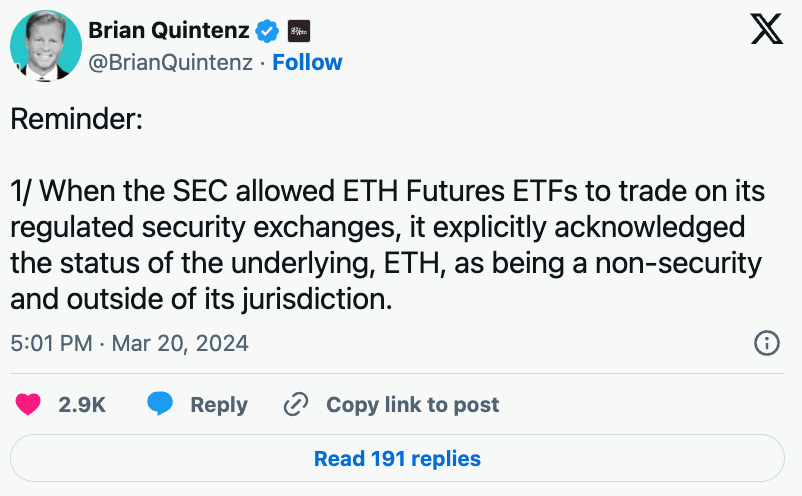
Task: Open Brian Quintenz's profile picture
Action: pos(46,46)
